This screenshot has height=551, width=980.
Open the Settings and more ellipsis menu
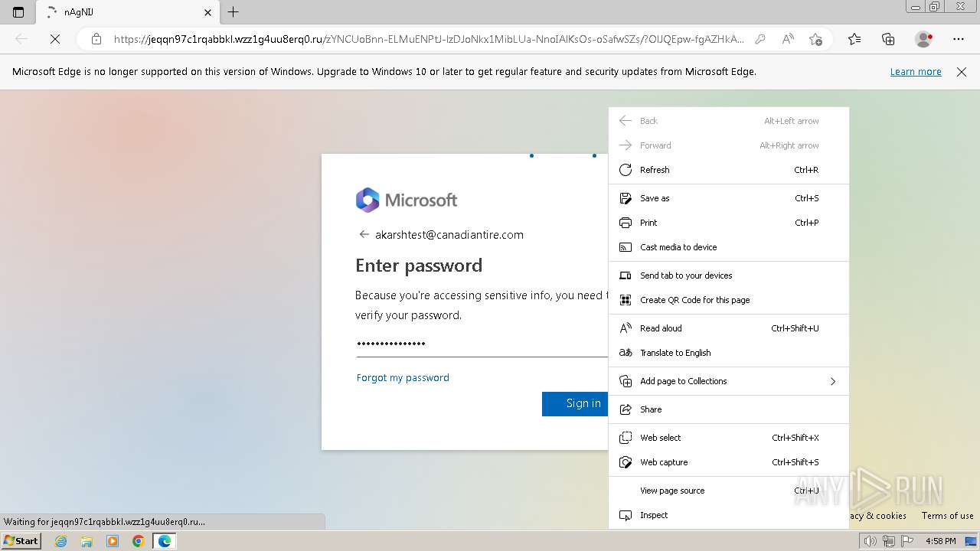(x=959, y=39)
